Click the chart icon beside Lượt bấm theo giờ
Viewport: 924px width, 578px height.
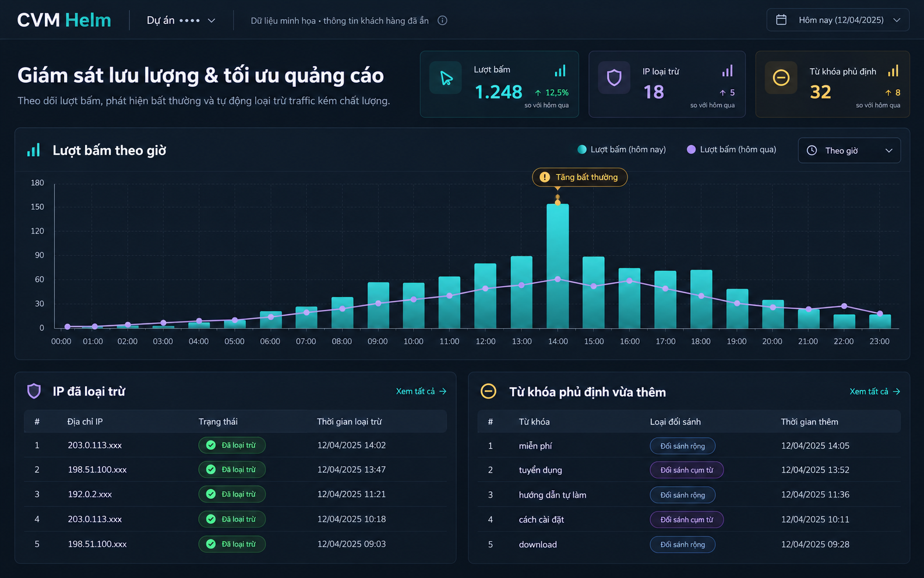pos(34,150)
